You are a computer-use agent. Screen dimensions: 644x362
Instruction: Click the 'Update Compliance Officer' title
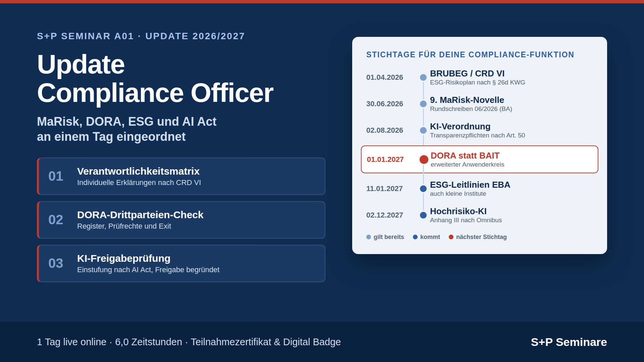pos(155,78)
